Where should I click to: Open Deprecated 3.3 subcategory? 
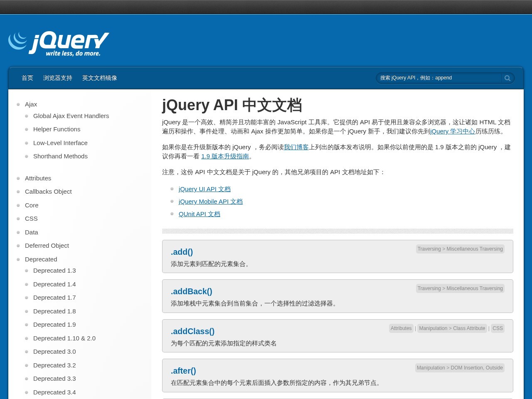tap(54, 379)
